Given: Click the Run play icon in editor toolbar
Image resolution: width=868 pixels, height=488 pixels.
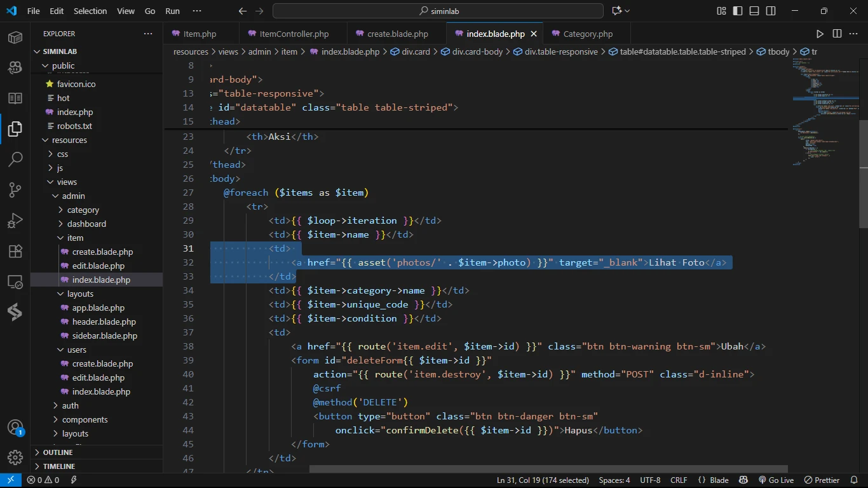Looking at the screenshot, I should tap(820, 34).
